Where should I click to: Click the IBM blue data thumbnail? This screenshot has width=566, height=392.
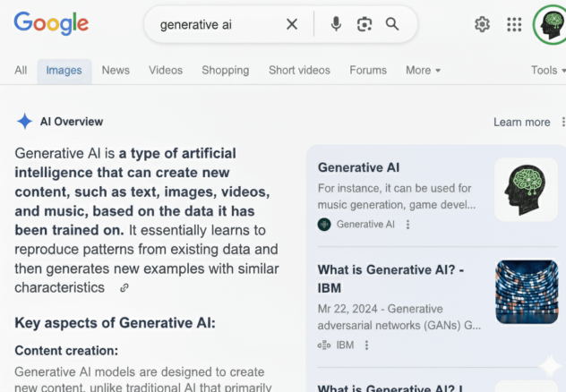(x=527, y=292)
